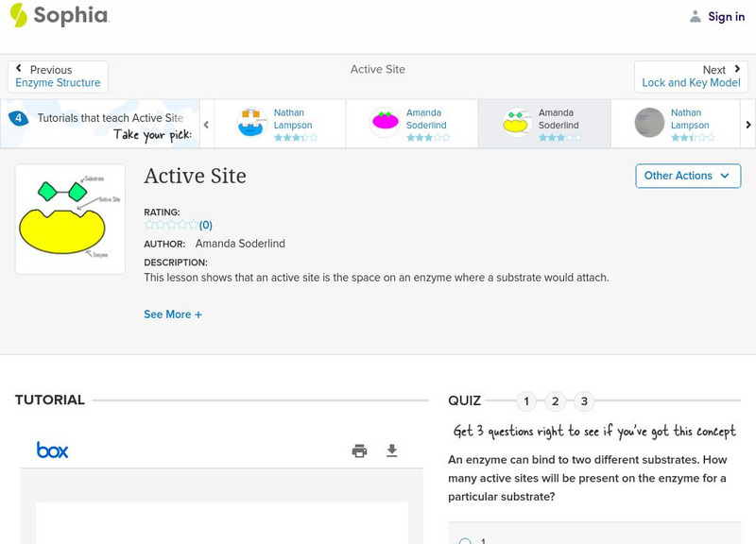The image size is (756, 544).
Task: Click the download icon in the Box viewer
Action: click(x=392, y=450)
